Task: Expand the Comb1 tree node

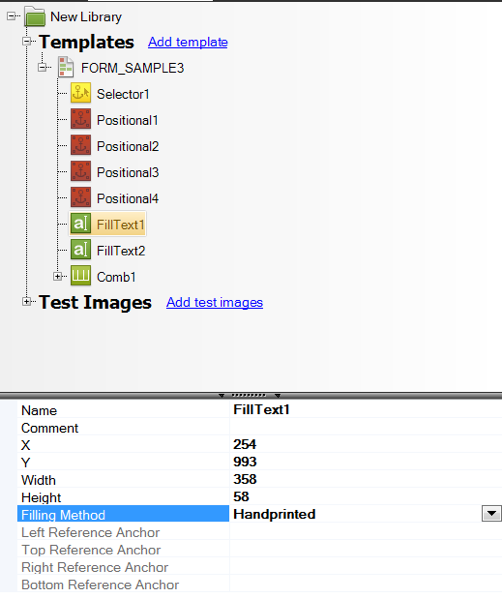Action: [x=57, y=276]
